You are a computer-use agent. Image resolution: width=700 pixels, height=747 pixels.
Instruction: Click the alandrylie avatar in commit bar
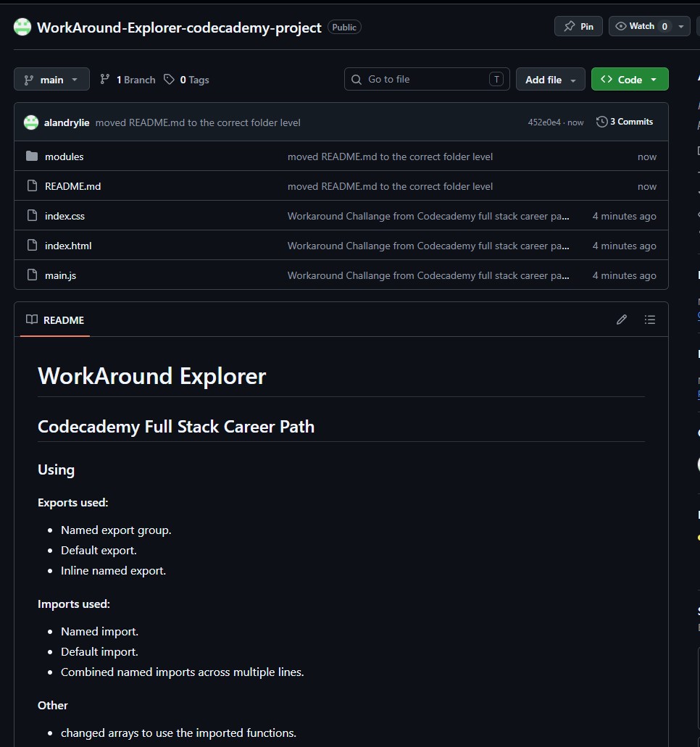(31, 122)
